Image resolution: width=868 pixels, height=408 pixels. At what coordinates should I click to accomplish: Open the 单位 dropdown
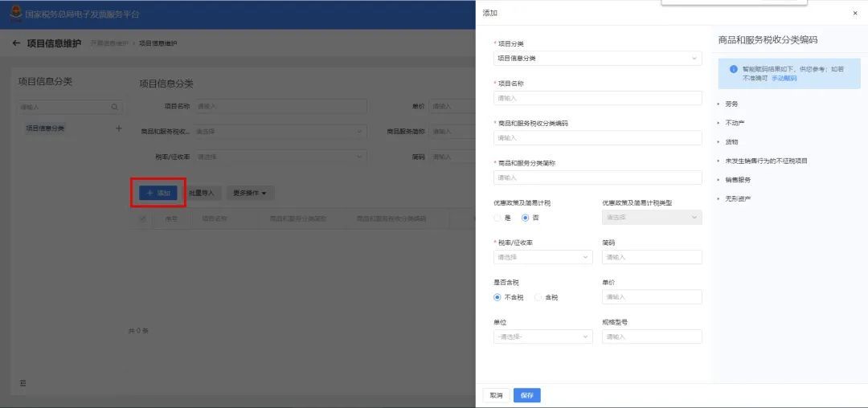543,337
